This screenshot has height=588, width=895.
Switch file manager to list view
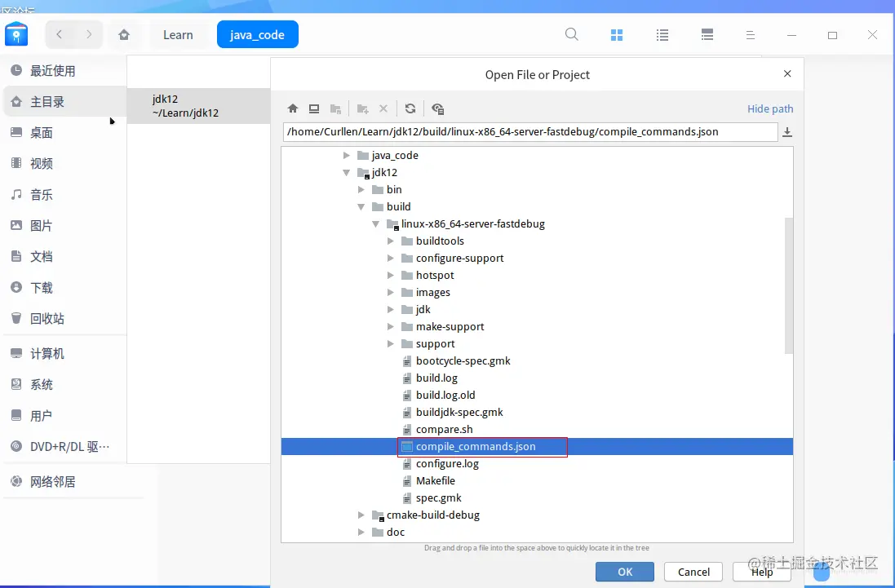pyautogui.click(x=662, y=35)
